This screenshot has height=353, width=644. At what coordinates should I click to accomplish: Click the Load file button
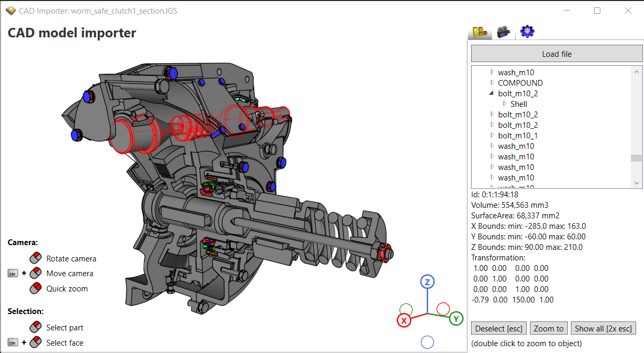pyautogui.click(x=557, y=53)
